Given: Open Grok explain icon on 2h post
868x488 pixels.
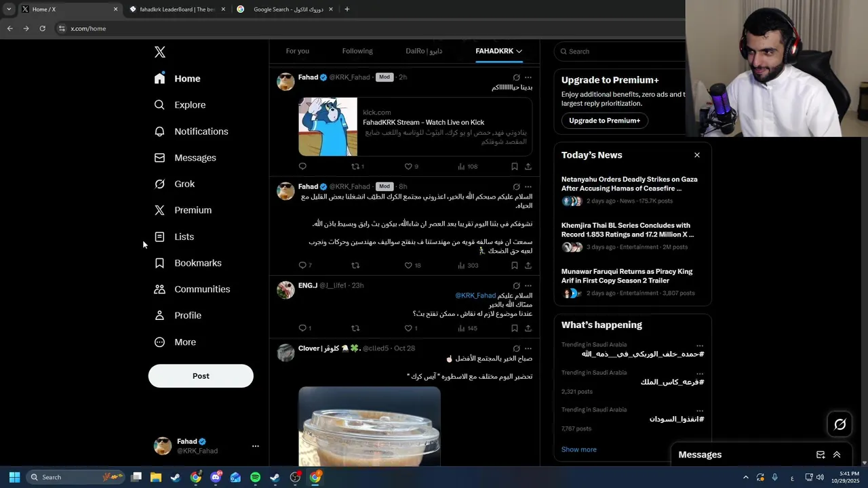Looking at the screenshot, I should tap(516, 77).
